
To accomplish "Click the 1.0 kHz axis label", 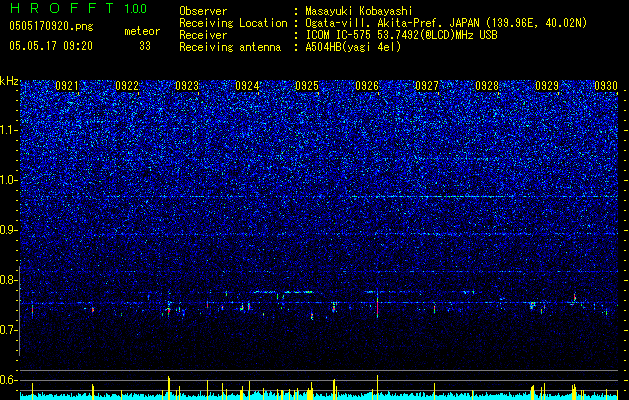I will (10, 180).
